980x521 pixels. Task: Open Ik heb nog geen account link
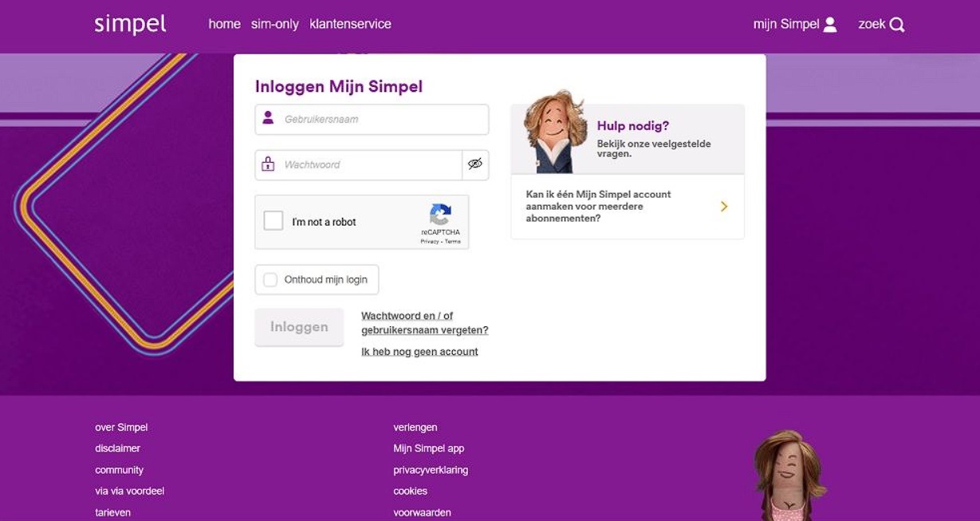point(419,352)
